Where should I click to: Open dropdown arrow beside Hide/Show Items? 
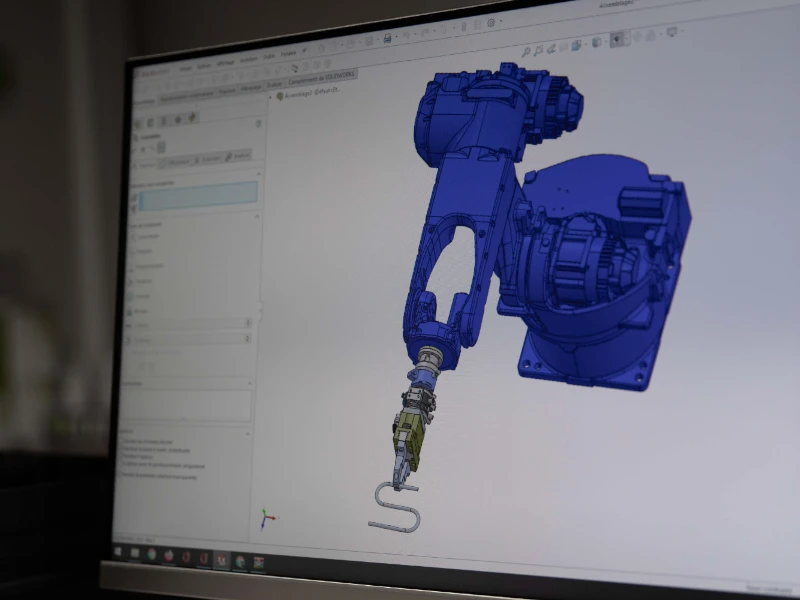click(x=628, y=38)
